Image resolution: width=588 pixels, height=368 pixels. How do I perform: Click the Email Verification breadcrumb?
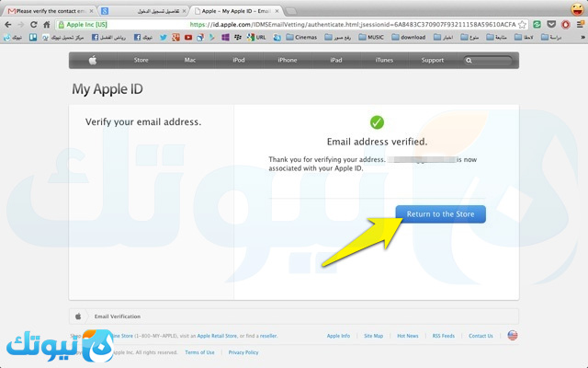click(118, 316)
